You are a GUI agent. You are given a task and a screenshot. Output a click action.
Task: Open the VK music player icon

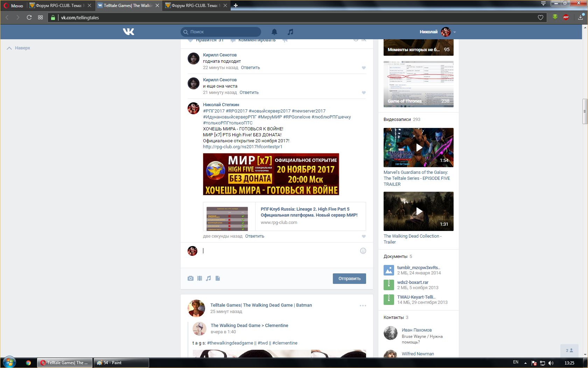290,32
